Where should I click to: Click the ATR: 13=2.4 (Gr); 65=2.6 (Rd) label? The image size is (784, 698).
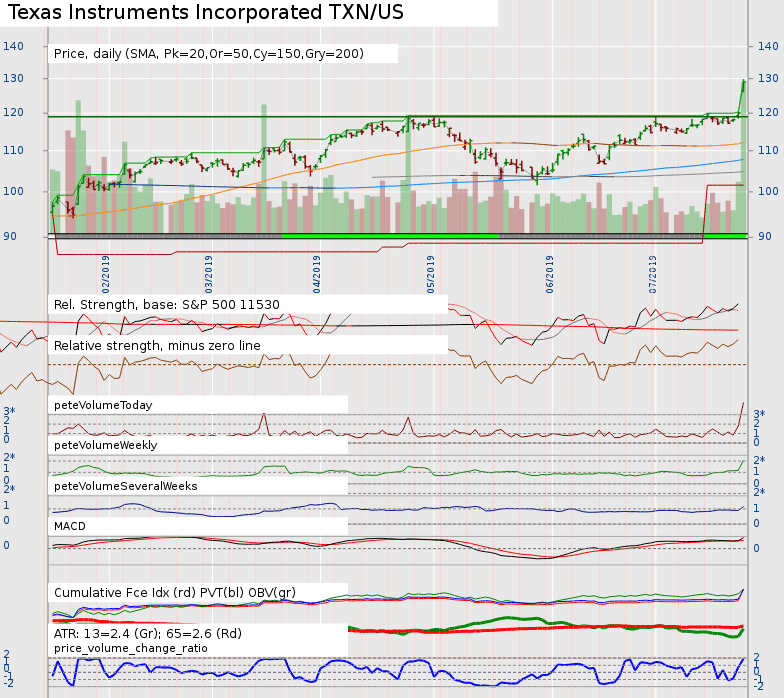point(148,634)
